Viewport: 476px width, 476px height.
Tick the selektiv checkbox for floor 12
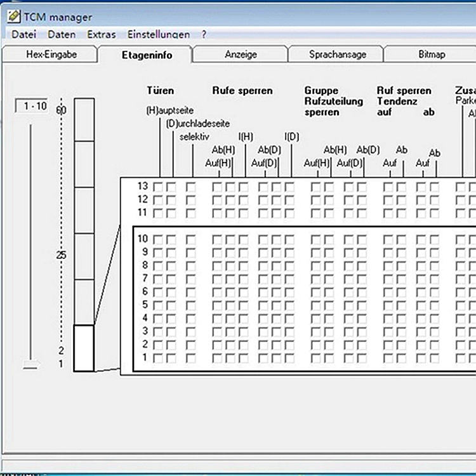(191, 200)
